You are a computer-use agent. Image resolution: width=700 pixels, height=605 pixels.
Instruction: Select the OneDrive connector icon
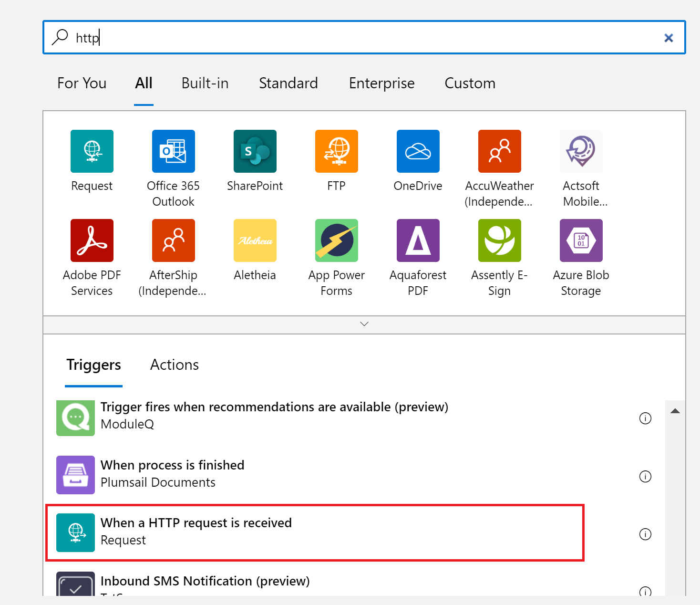coord(418,151)
